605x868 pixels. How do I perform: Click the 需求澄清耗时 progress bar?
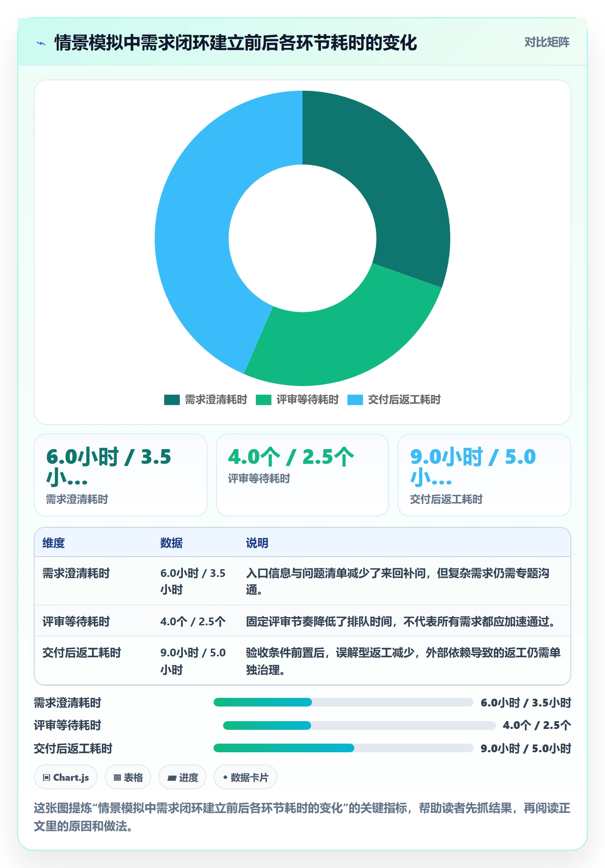coord(344,702)
